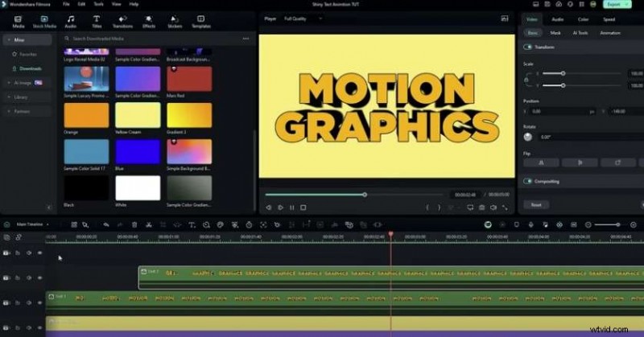Click the Undo arrow in timeline toolbar
The width and height of the screenshot is (644, 337).
[106, 225]
